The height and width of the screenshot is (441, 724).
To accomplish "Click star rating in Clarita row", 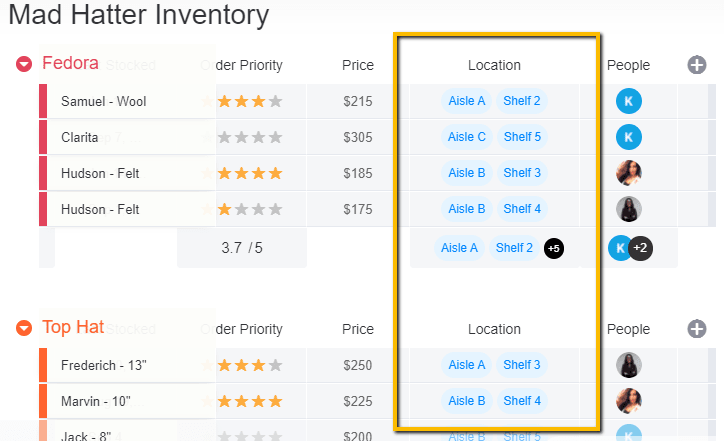I will click(x=250, y=137).
